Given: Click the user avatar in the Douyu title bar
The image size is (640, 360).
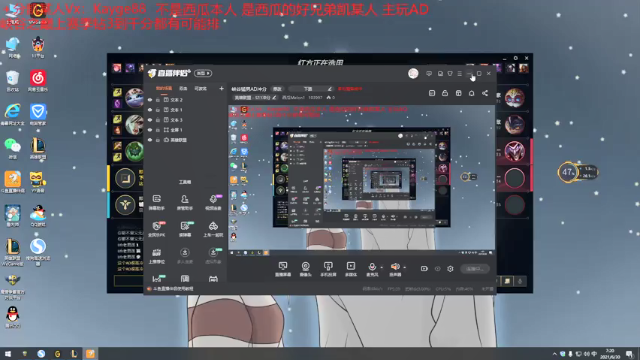Looking at the screenshot, I should coord(413,73).
